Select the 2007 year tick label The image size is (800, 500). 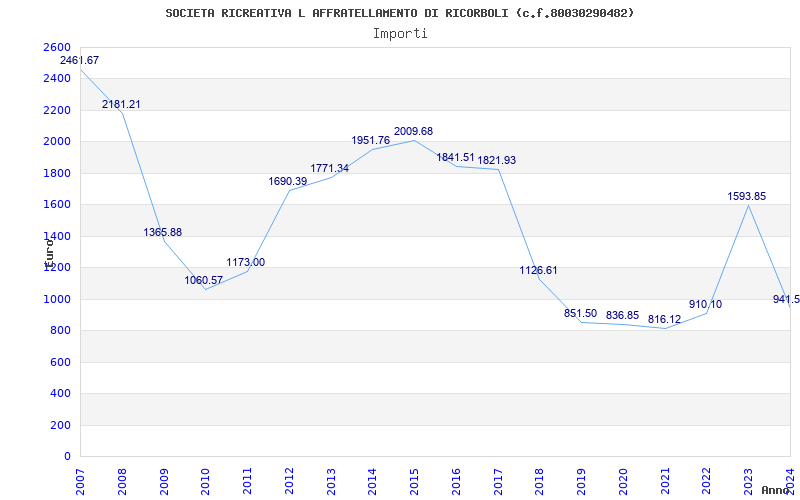pyautogui.click(x=80, y=480)
